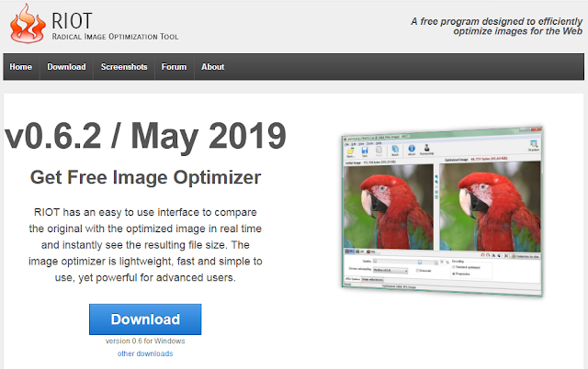Visit the Forum navigation item
588x369 pixels.
point(174,67)
